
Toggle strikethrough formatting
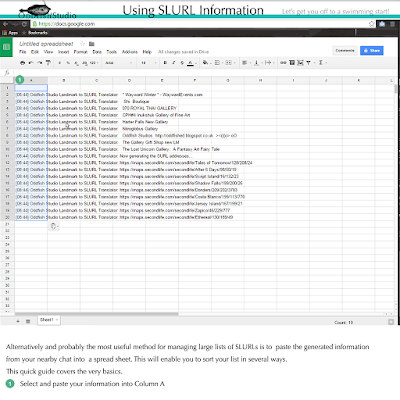click(x=182, y=63)
